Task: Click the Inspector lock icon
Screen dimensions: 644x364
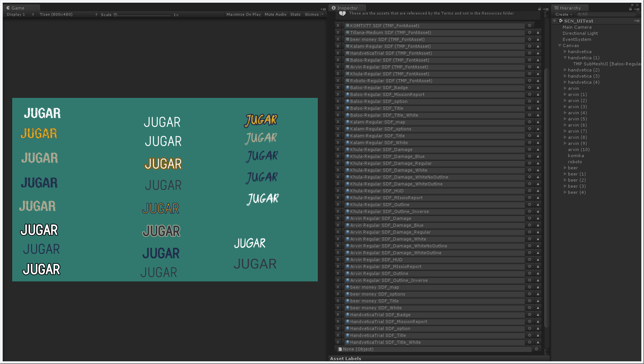Action: (539, 8)
